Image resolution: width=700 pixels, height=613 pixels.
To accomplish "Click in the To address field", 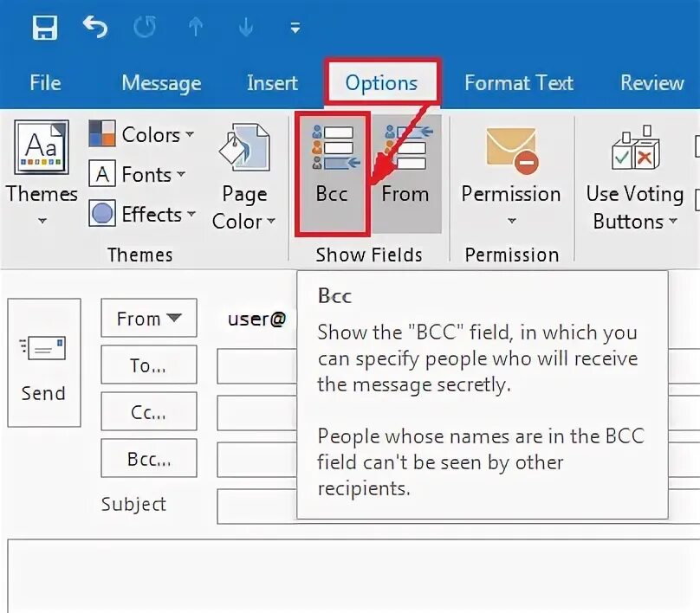I will point(257,366).
